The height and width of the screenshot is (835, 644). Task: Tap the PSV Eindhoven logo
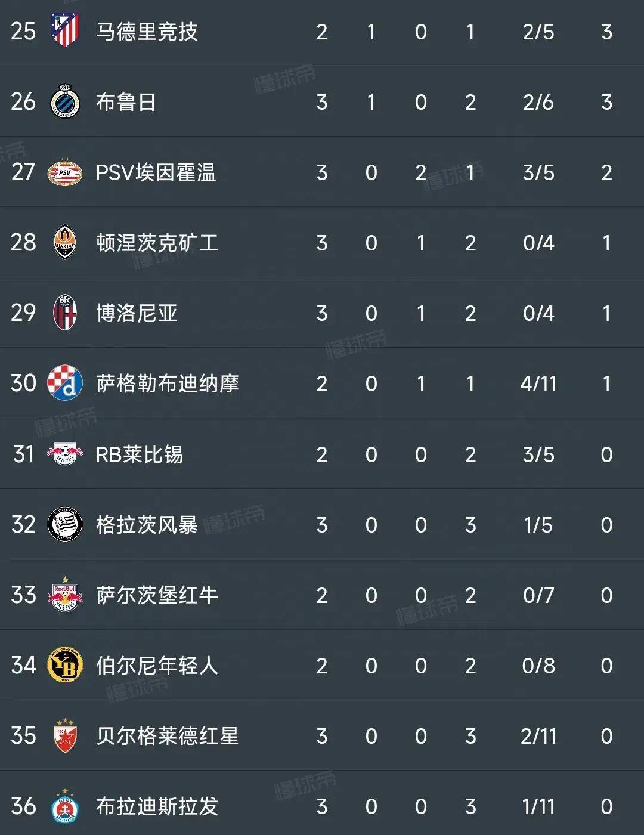click(65, 172)
